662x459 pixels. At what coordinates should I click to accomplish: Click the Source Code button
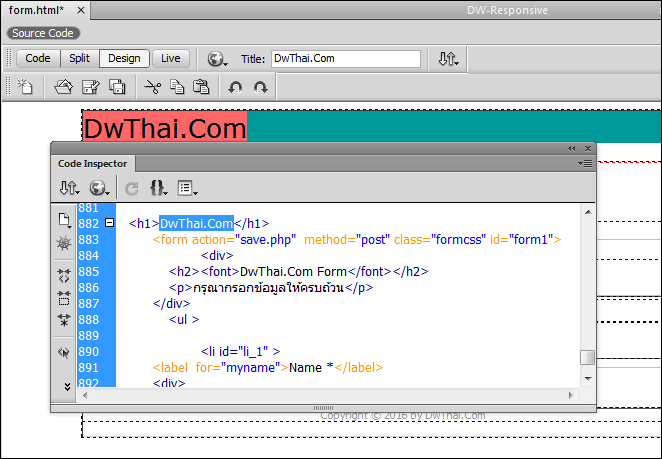(43, 33)
